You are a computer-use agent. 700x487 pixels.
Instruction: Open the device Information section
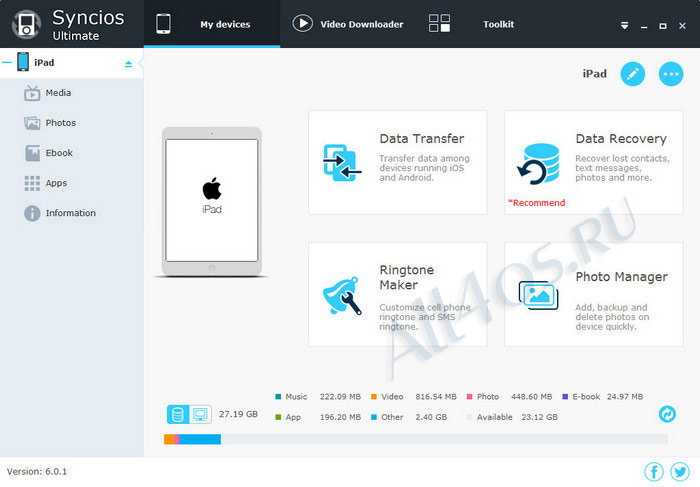(71, 213)
